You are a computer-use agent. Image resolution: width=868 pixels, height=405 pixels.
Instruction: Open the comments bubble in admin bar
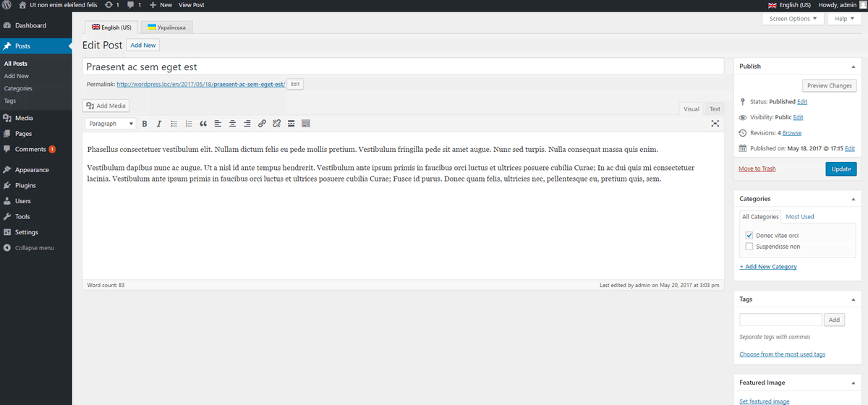(134, 4)
